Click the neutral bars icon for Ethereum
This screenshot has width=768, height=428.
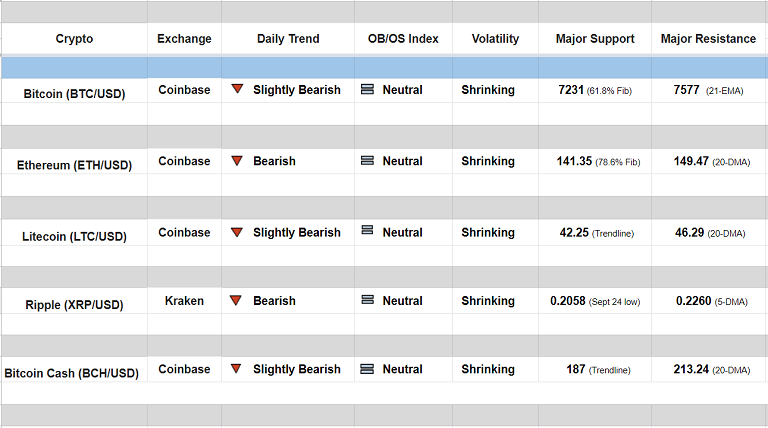point(367,160)
